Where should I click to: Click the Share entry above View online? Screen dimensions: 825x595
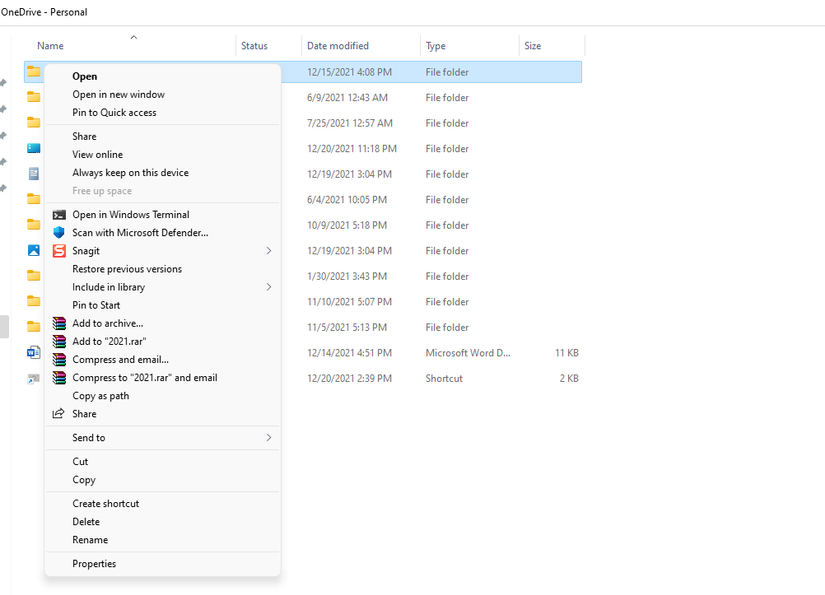(84, 136)
